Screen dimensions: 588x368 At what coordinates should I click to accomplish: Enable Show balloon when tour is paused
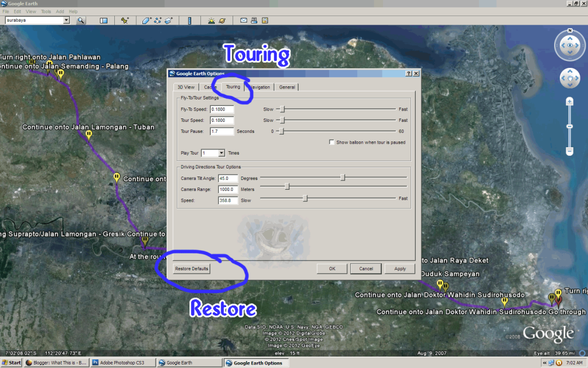(332, 142)
